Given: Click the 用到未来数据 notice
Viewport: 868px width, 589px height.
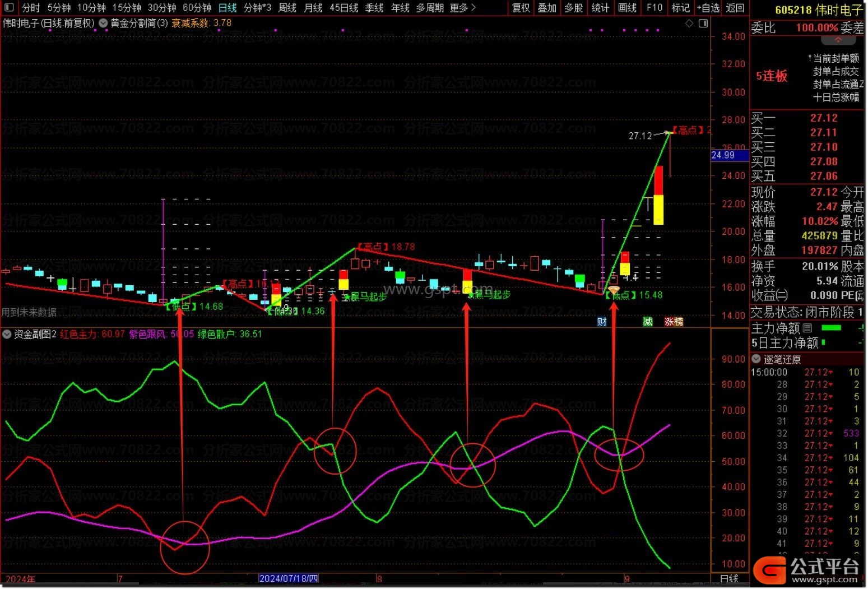Looking at the screenshot, I should click(29, 312).
